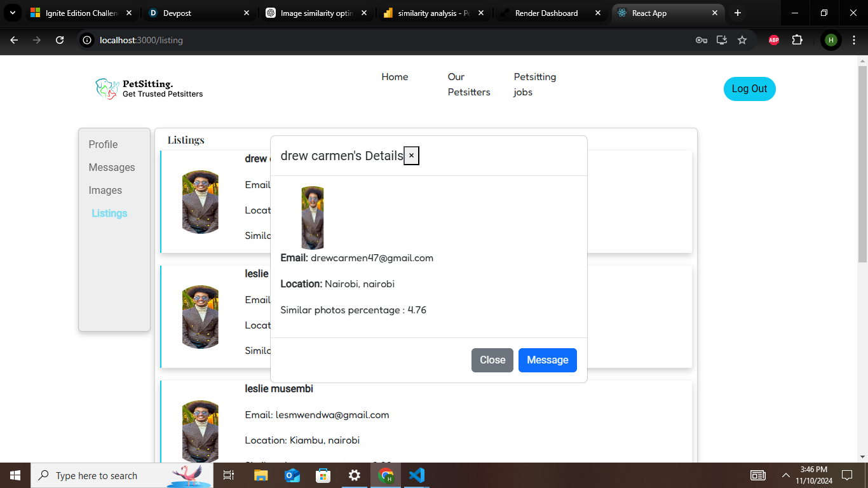Click Email: lesmwendwa@gmail.com text
This screenshot has width=868, height=488.
coord(317,415)
